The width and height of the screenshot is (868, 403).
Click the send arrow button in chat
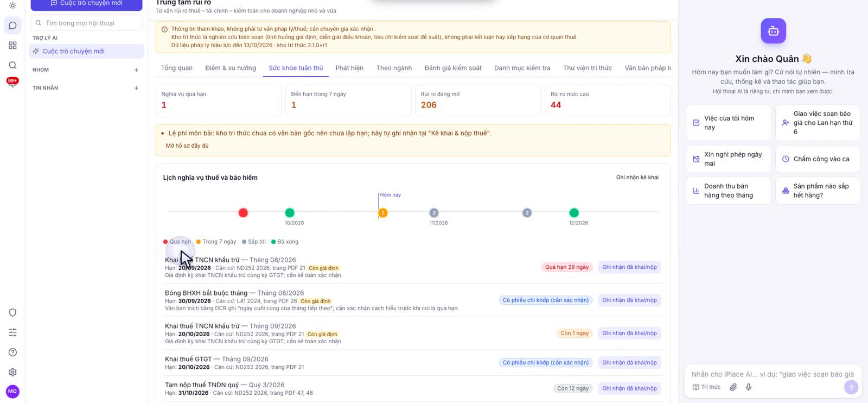(x=851, y=387)
